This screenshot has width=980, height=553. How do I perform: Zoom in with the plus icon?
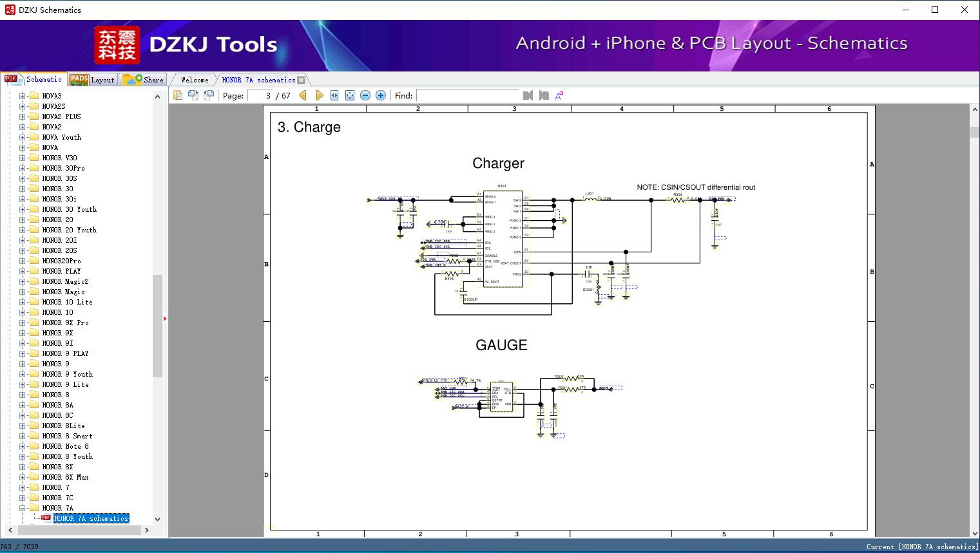click(x=381, y=95)
